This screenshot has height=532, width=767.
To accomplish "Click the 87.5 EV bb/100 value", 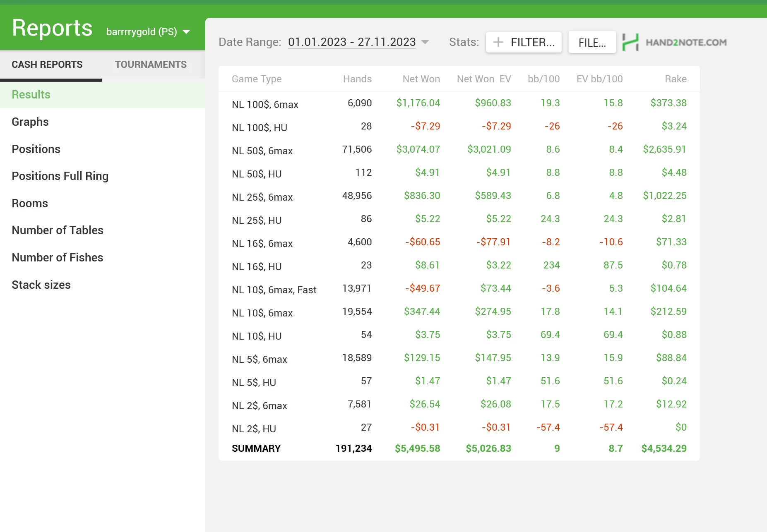I will tap(613, 265).
